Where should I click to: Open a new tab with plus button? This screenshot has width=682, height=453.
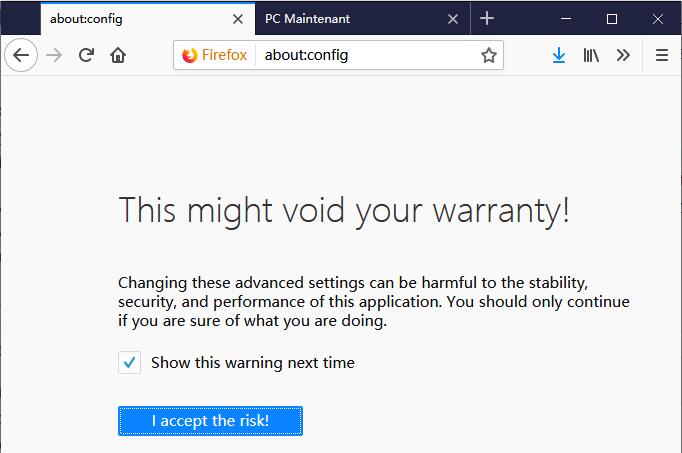[x=487, y=19]
